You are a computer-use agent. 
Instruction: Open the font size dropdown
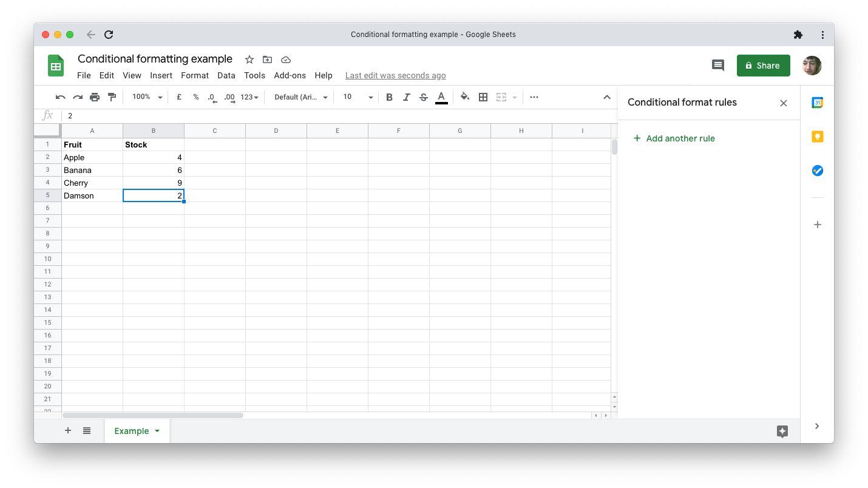358,97
